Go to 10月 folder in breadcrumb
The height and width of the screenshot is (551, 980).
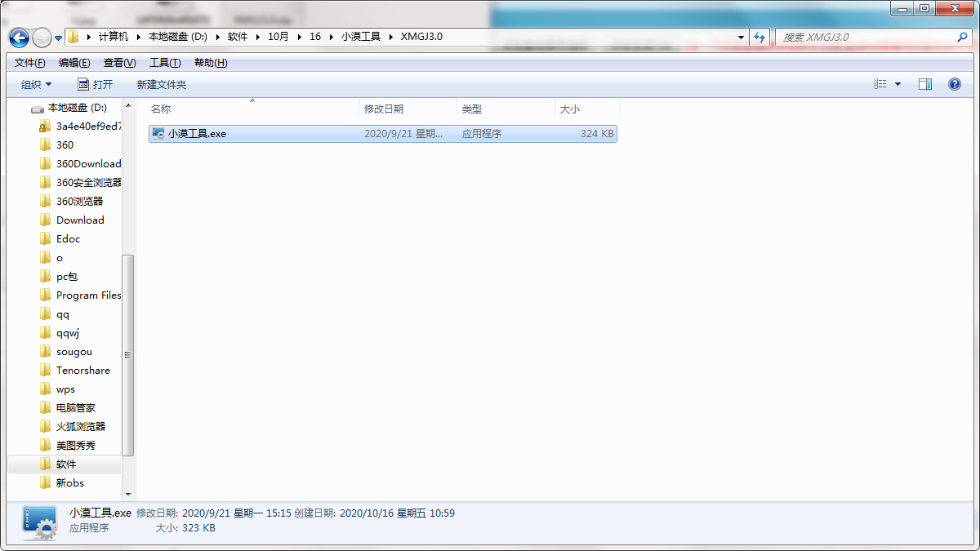(x=278, y=38)
